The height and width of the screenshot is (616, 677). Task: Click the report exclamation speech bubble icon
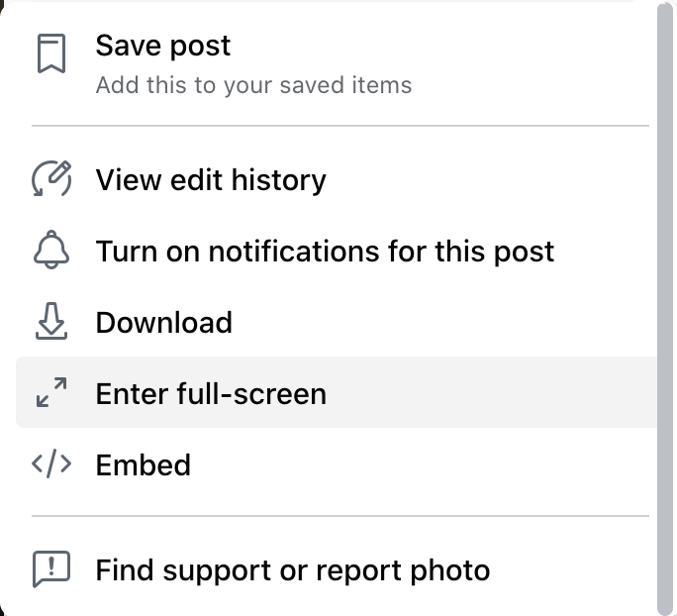click(51, 568)
